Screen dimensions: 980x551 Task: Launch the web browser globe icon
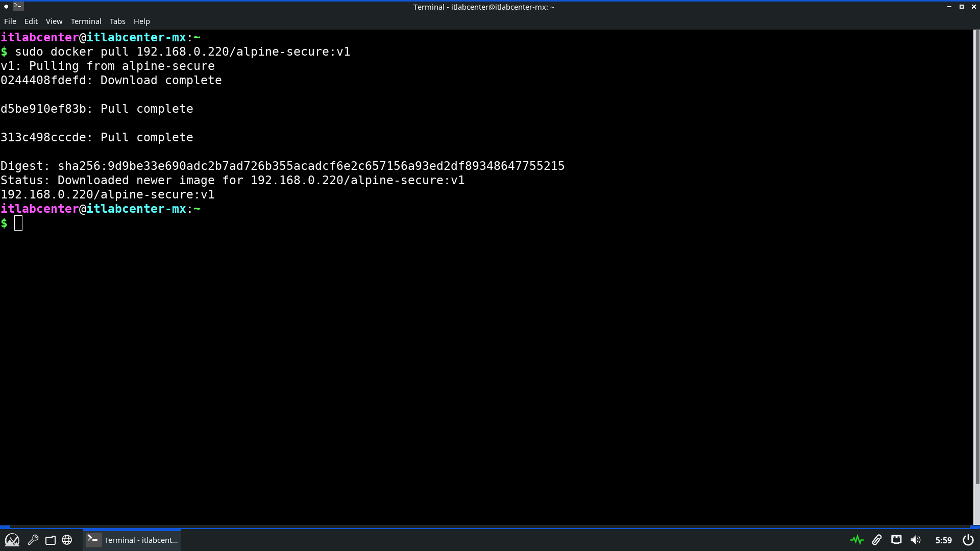(67, 540)
